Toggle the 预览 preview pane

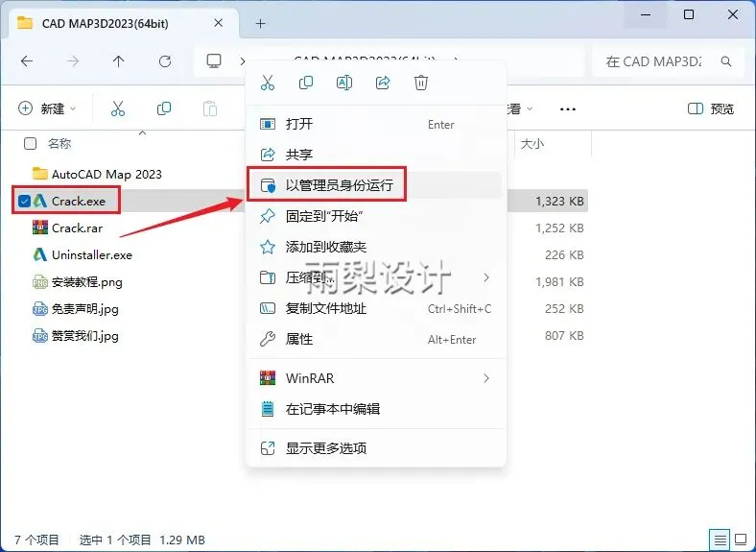(x=711, y=108)
